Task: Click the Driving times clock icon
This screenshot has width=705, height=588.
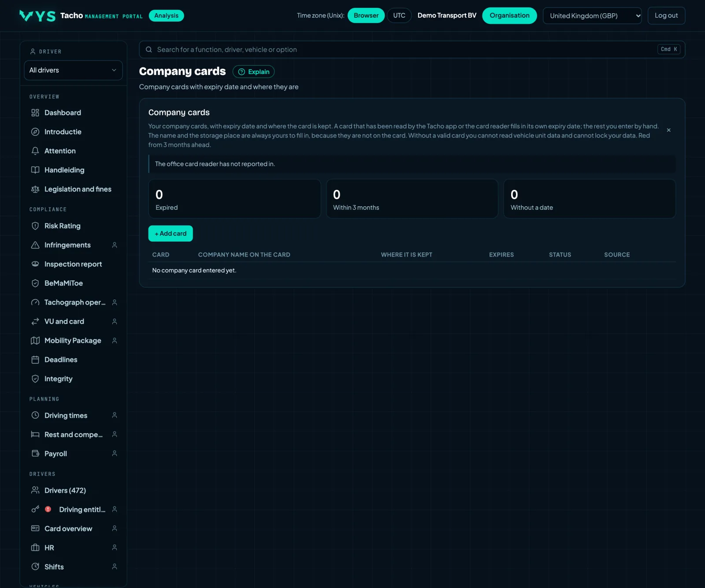Action: click(35, 415)
